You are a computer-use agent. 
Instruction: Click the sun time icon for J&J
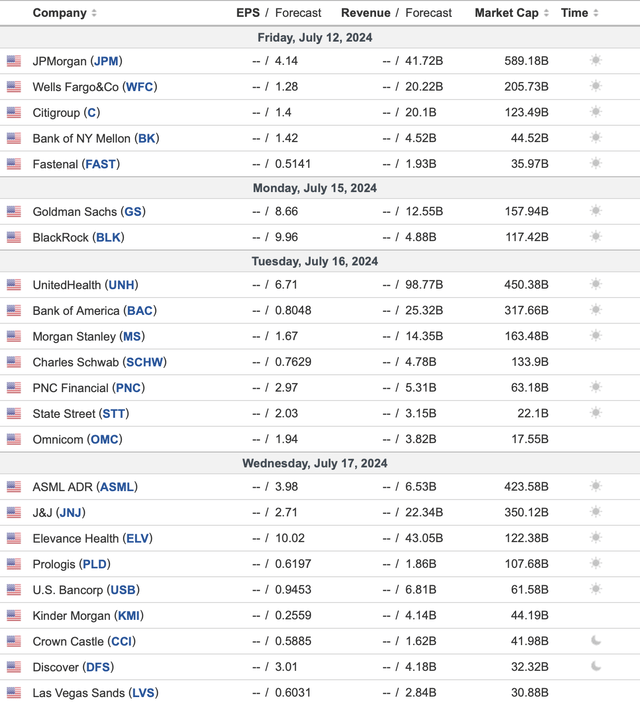point(595,512)
